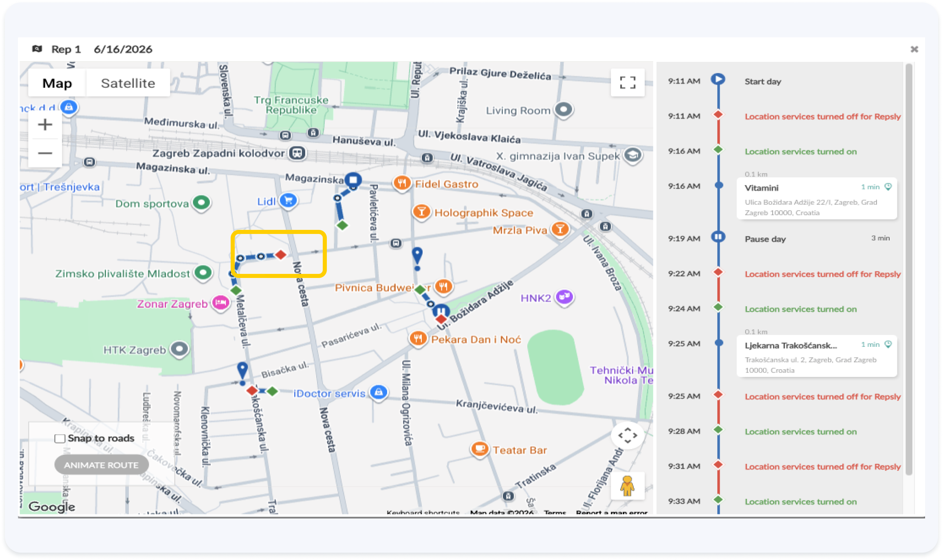943x560 pixels.
Task: Click the pause marker on Ul. Božidara Adžije
Action: click(441, 311)
